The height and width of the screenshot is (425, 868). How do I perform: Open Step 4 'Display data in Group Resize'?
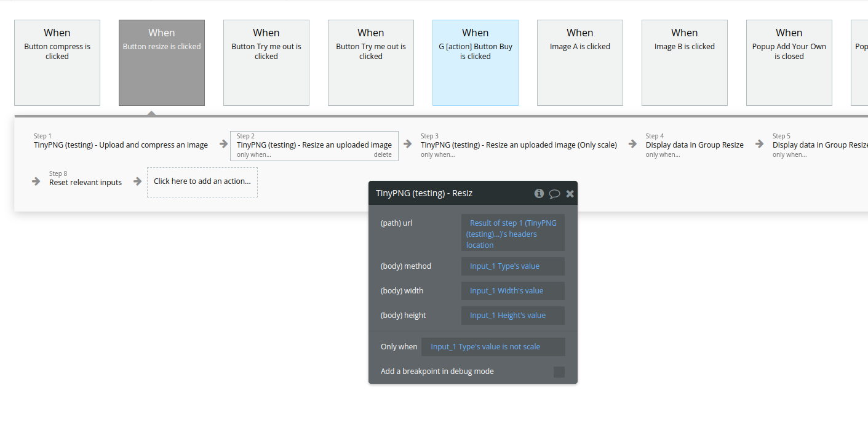[695, 146]
